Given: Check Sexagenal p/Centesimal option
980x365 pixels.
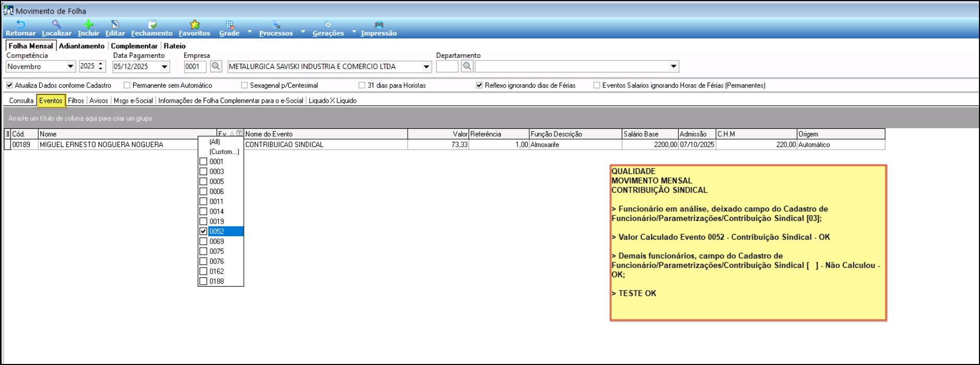Looking at the screenshot, I should (244, 85).
